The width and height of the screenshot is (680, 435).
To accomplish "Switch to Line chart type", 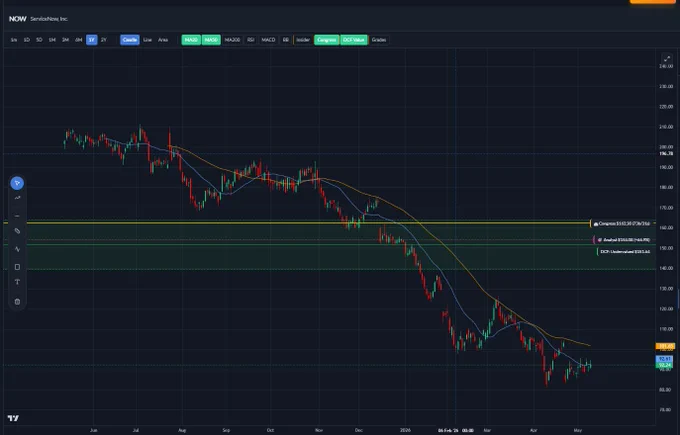I will coord(147,40).
